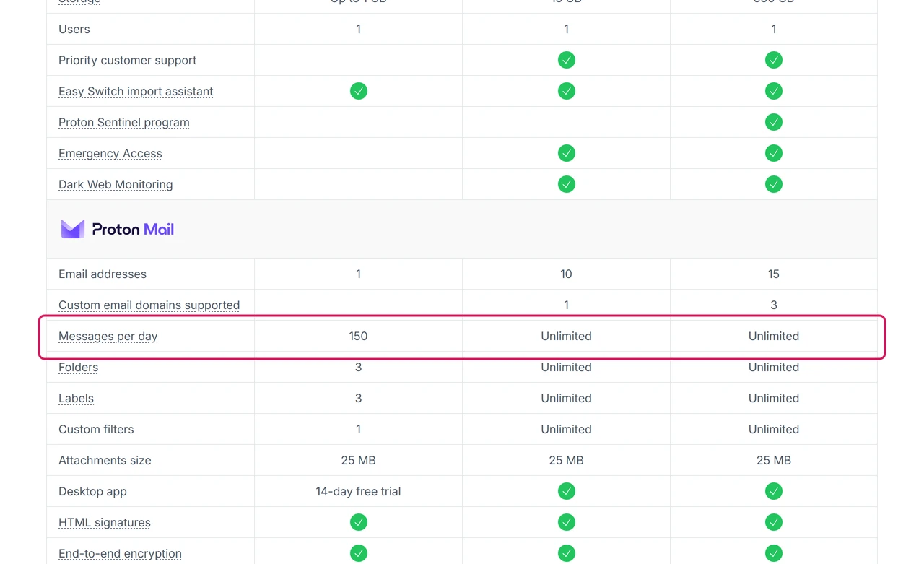Click middle-column checkmark in Easy Switch import assistant row
924x564 pixels.
pyautogui.click(x=567, y=91)
